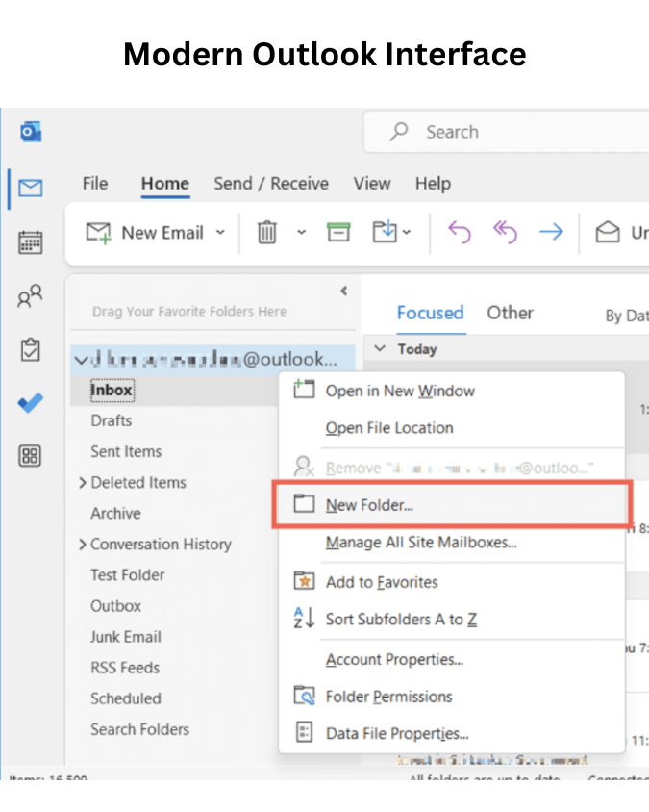
Task: Select the Outbox folder
Action: [116, 606]
